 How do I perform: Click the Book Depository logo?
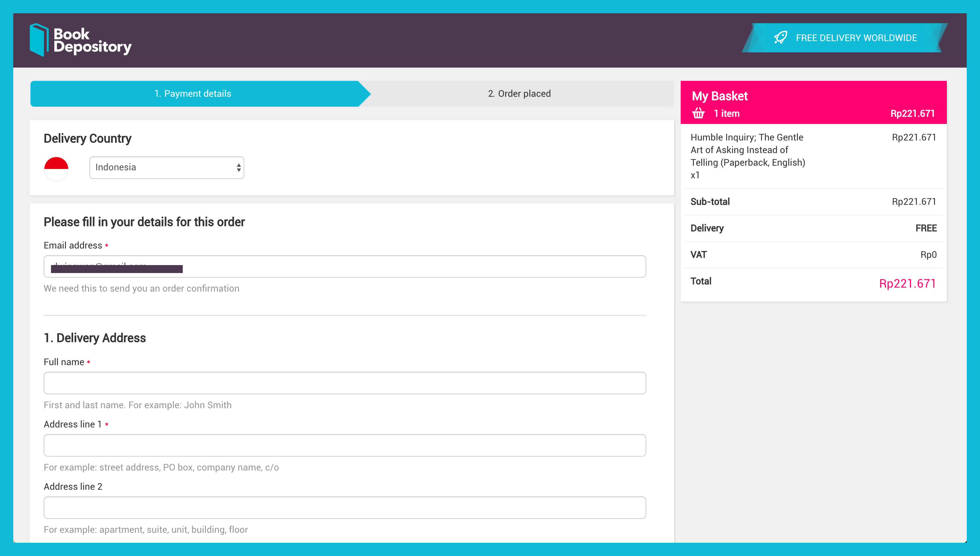pos(80,40)
